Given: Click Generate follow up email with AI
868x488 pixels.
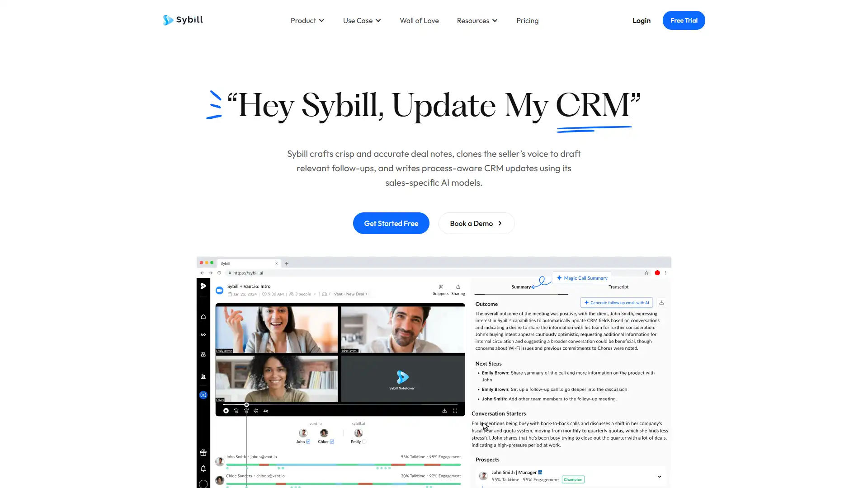Looking at the screenshot, I should click(x=618, y=302).
